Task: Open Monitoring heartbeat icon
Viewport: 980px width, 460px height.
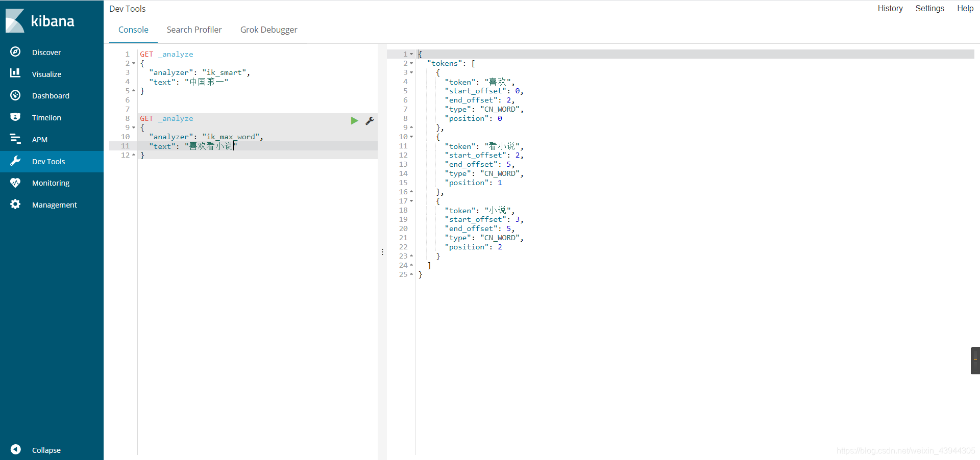Action: tap(15, 183)
